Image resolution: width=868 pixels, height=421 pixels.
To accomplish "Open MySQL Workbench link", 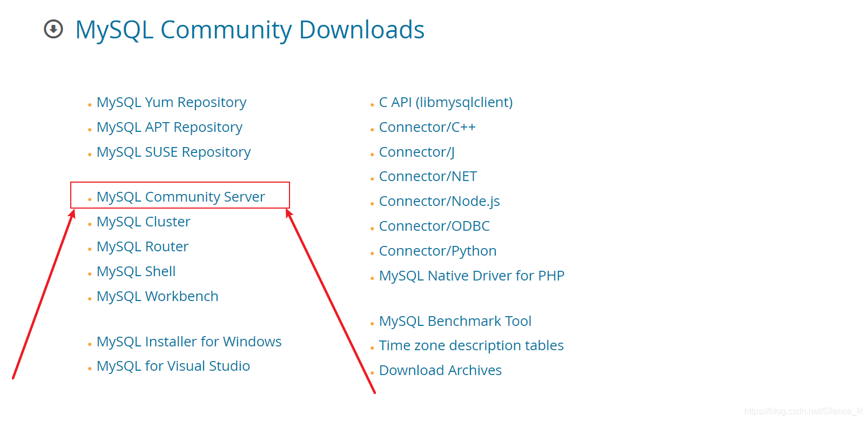I will tap(158, 297).
